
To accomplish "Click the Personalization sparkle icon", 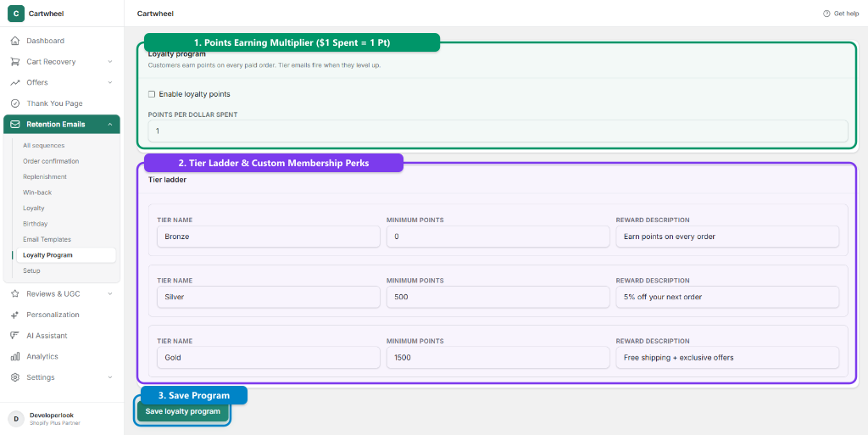I will pos(15,315).
